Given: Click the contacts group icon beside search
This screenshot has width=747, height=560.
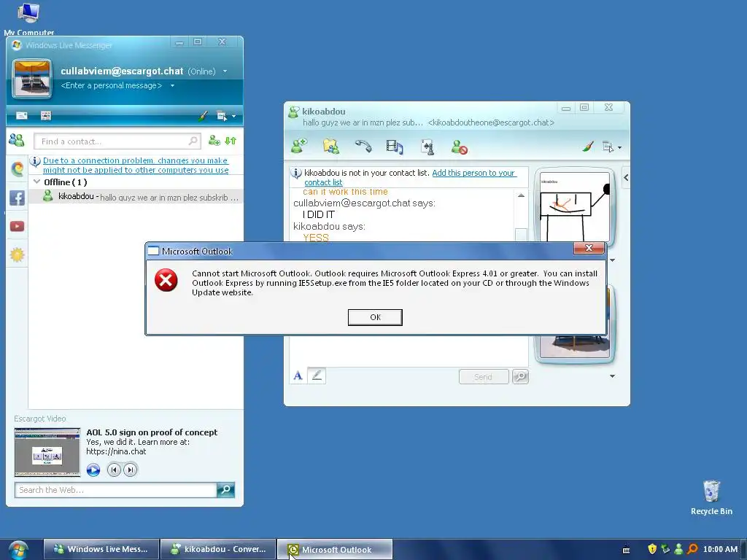Looking at the screenshot, I should pos(17,140).
